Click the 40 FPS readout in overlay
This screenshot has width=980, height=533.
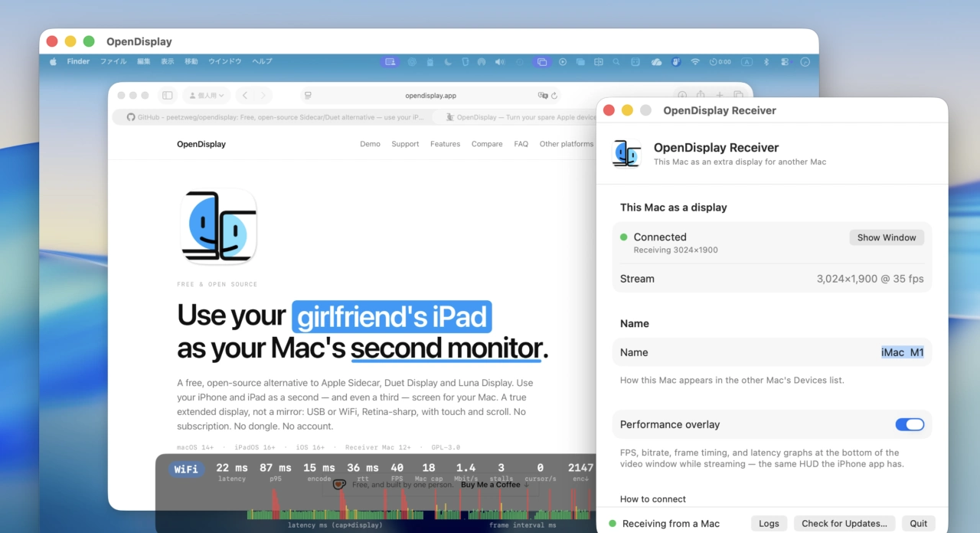coord(397,472)
